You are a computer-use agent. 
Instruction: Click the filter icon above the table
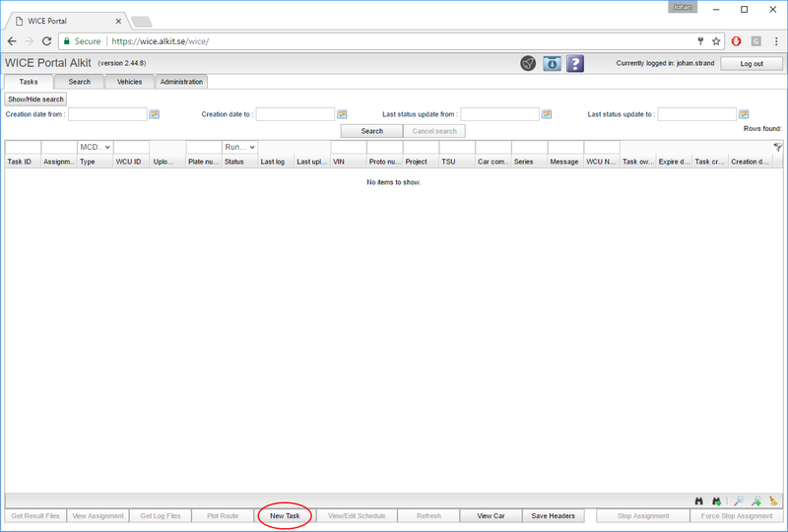777,147
